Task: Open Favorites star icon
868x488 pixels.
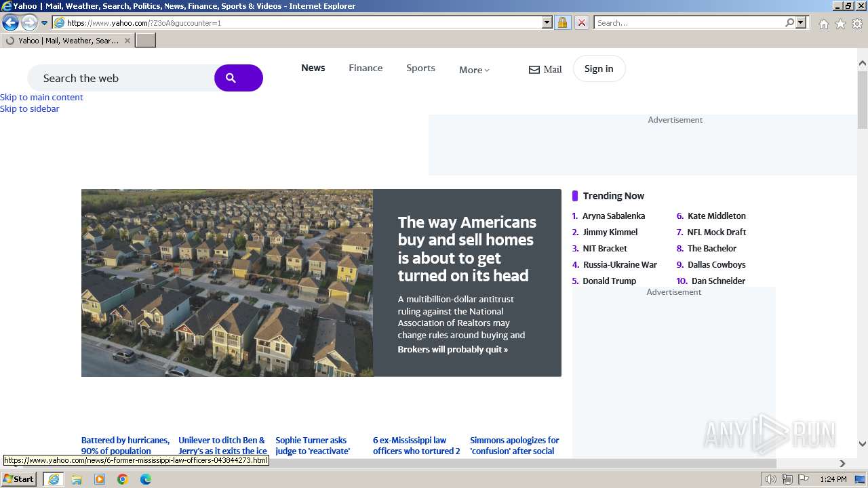Action: pos(840,24)
